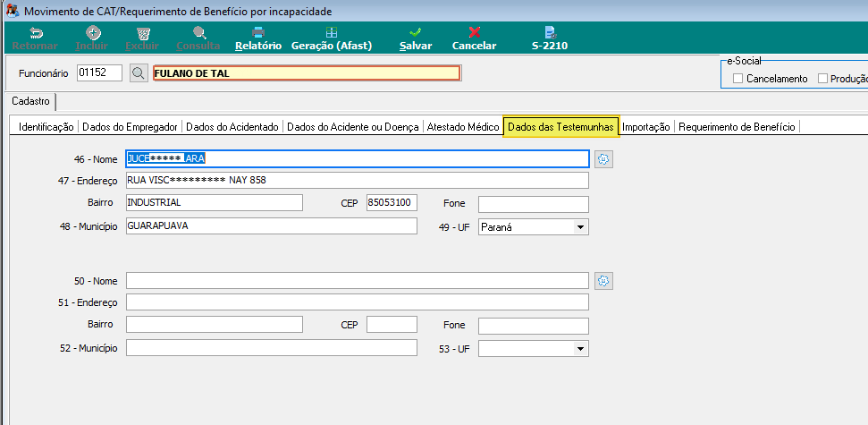Click the Bairro field containing INDUSTRIAL

pyautogui.click(x=215, y=203)
